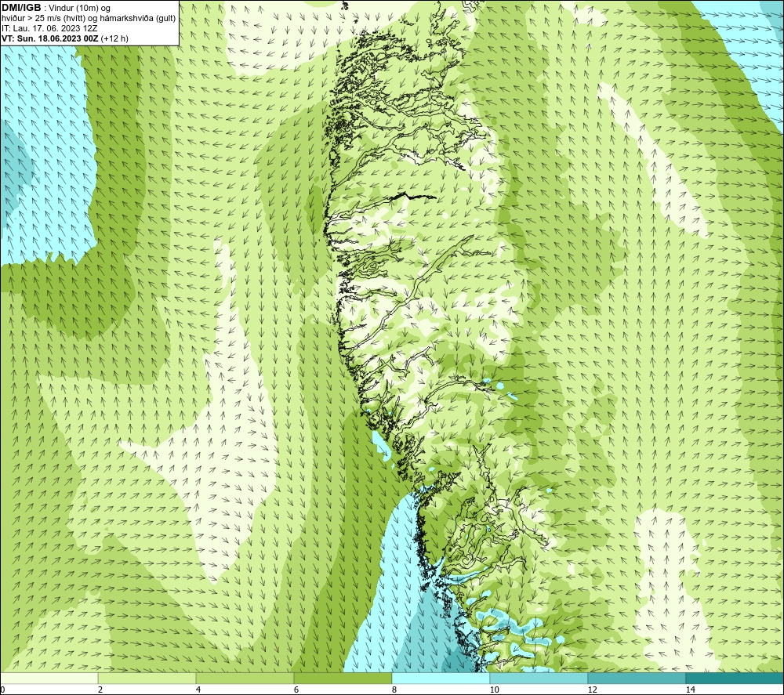Pick the 6–8 m/s dark green swatch
The image size is (784, 695).
(x=343, y=678)
